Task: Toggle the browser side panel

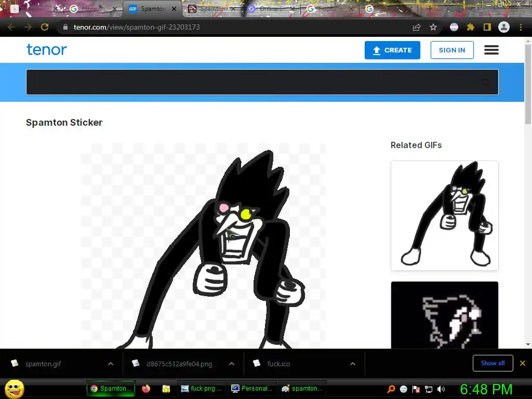Action: click(487, 27)
